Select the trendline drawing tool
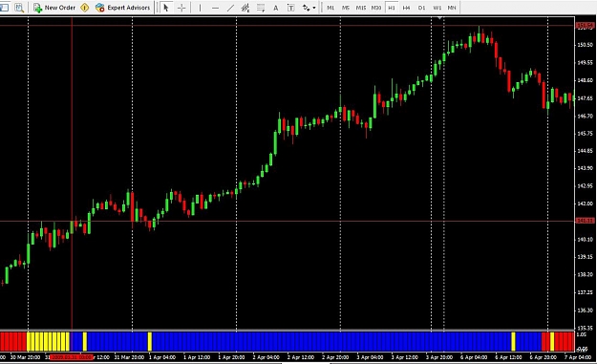The width and height of the screenshot is (597, 364). [x=230, y=8]
